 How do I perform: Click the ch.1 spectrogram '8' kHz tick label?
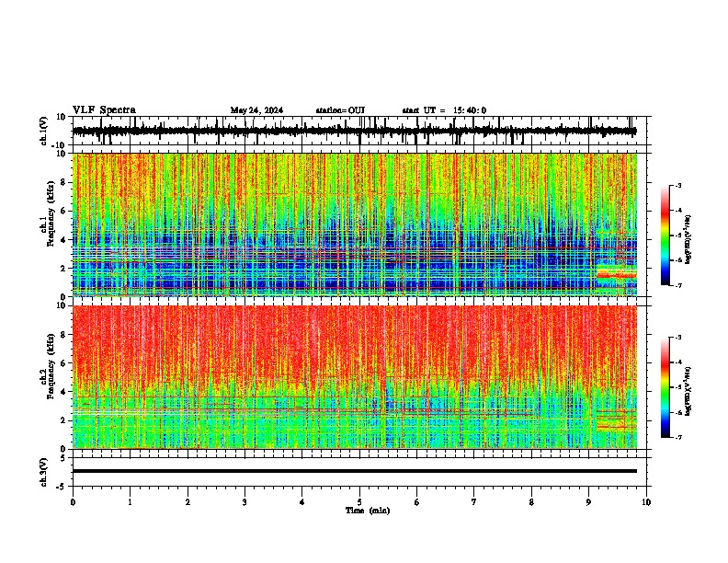63,182
